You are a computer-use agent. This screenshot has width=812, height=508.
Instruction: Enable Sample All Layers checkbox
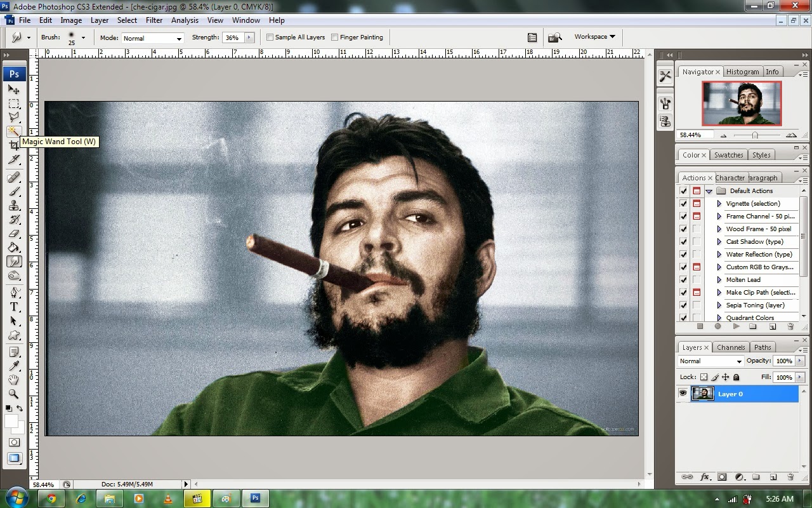tap(270, 37)
